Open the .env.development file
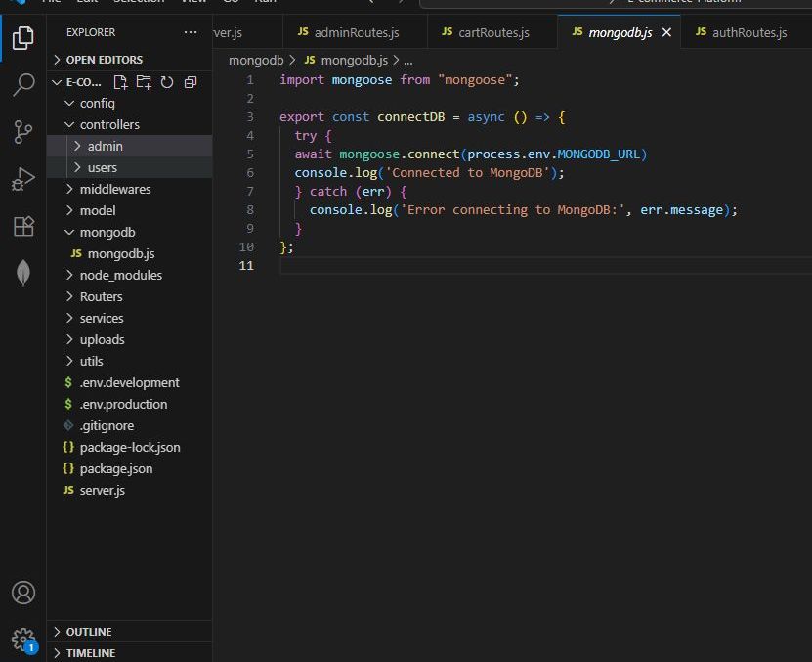The width and height of the screenshot is (812, 662). pos(129,382)
